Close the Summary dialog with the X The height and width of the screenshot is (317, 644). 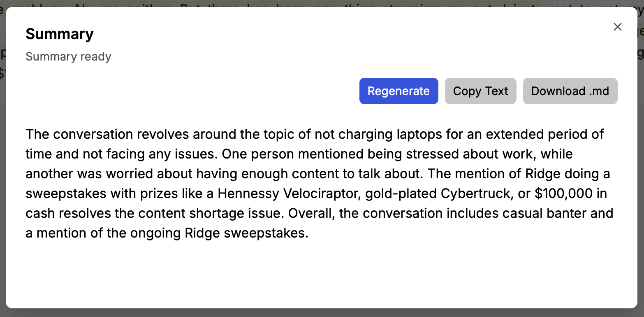pos(617,27)
